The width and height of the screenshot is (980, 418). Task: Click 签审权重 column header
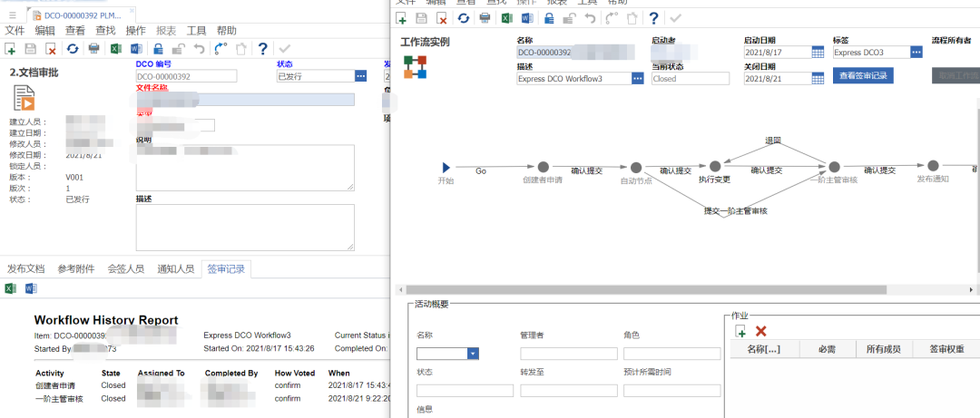click(946, 349)
